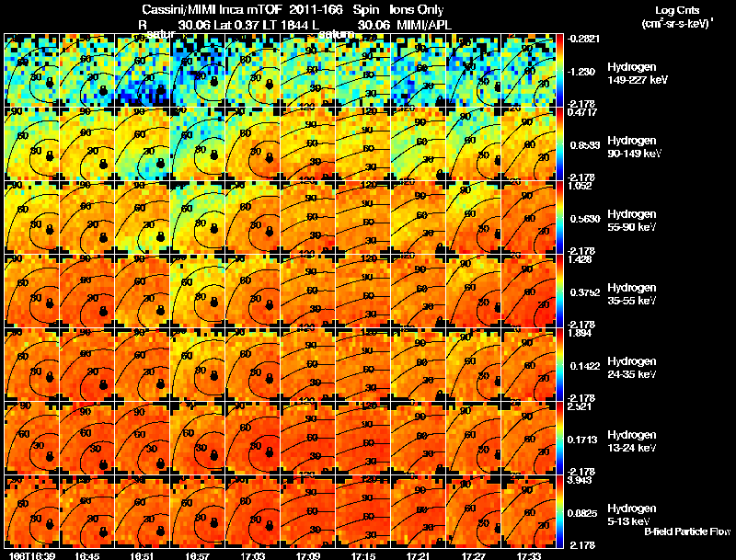
Task: Click the Hydrogen 90-149 keV row label
Action: coord(634,147)
